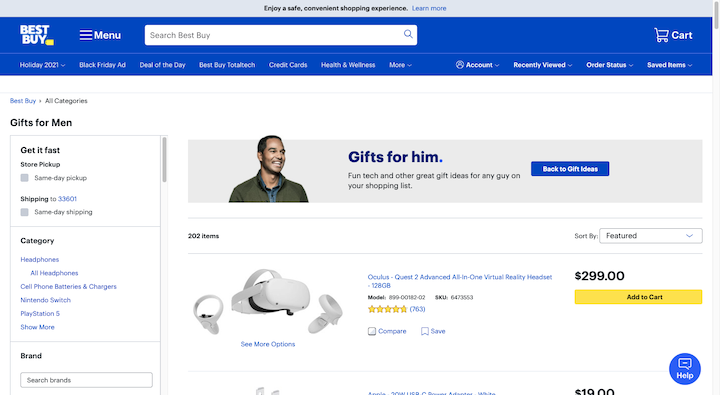Open Deal of the Day
This screenshot has height=395, width=720.
pos(163,65)
